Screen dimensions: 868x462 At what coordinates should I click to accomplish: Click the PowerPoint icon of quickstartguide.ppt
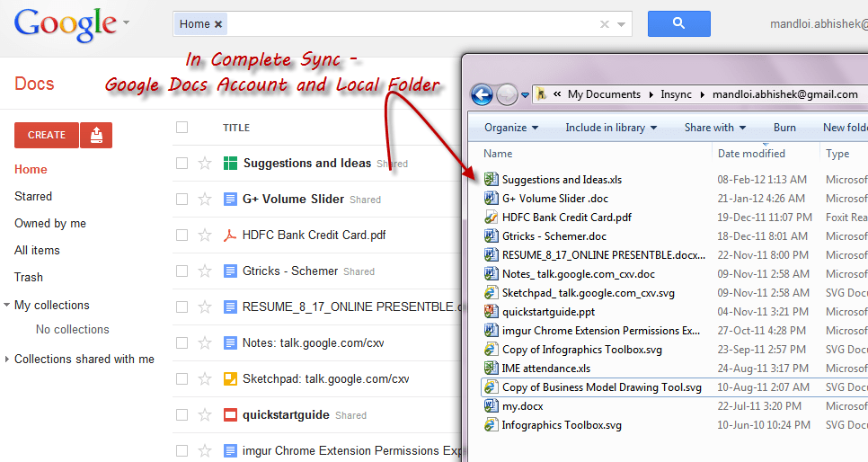(x=491, y=311)
